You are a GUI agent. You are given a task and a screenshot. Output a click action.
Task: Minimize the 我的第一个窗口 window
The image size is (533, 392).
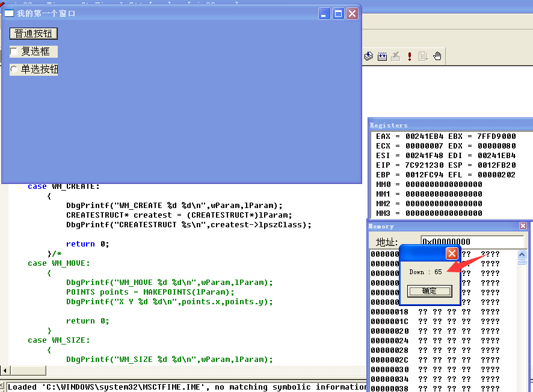coord(324,14)
